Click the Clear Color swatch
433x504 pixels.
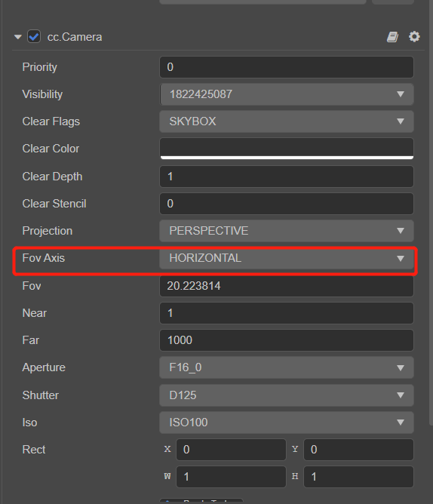[x=287, y=149]
